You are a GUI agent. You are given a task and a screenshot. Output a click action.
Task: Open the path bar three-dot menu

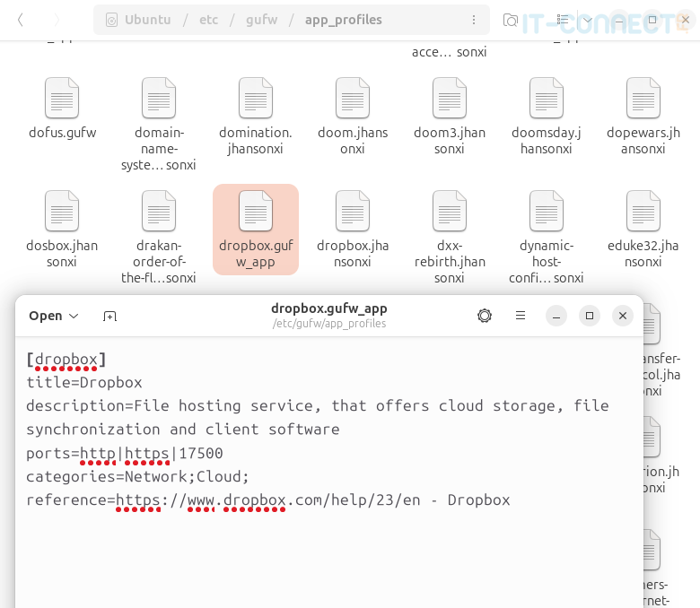(473, 20)
